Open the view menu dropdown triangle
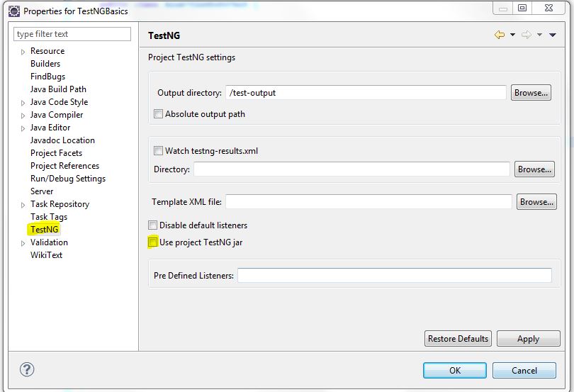 click(x=553, y=35)
